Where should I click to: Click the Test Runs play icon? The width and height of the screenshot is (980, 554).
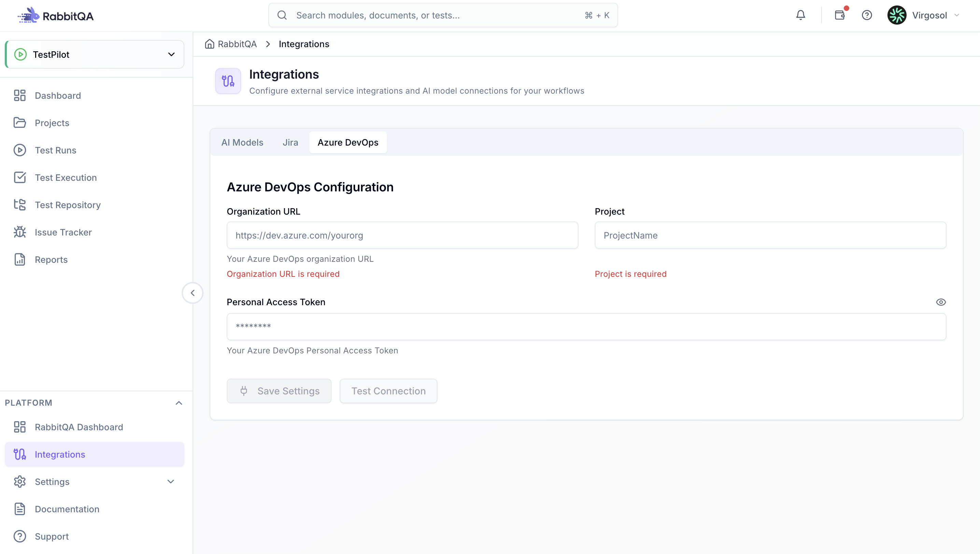point(20,150)
